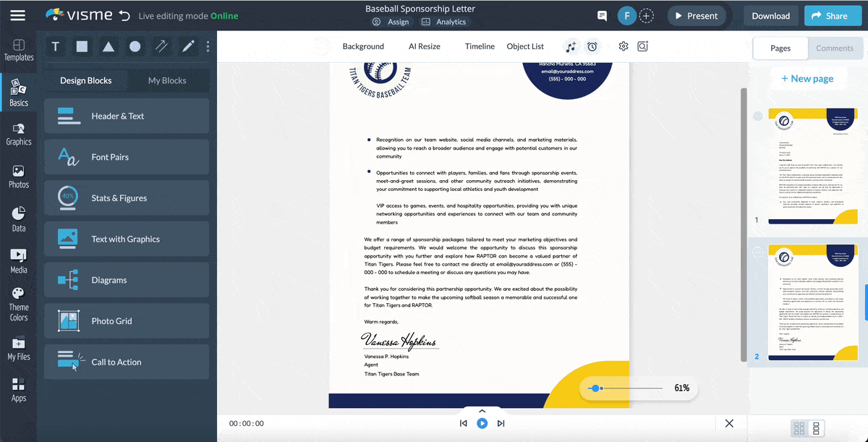Screen dimensions: 868x442
Task: Select the Text tool
Action: [x=55, y=46]
